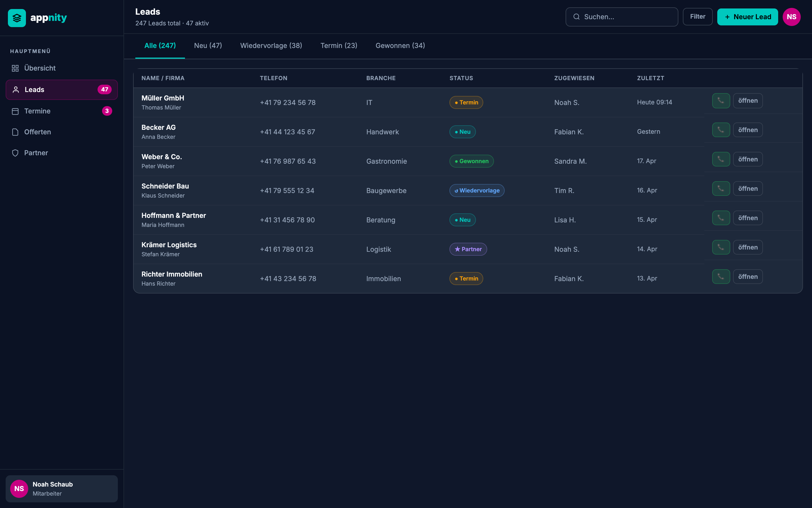This screenshot has height=508, width=812.
Task: Click the Wiedervorlage badge for Schneider Bau
Action: tap(477, 190)
